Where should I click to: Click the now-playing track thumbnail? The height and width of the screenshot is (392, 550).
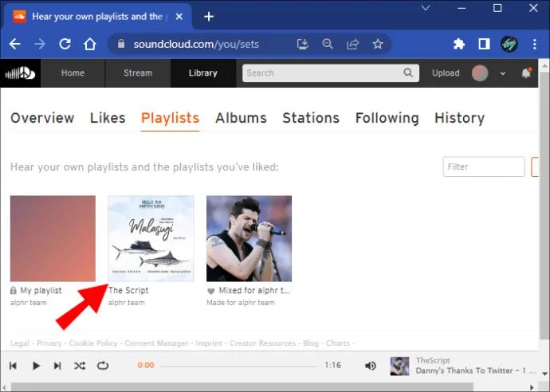(x=400, y=366)
